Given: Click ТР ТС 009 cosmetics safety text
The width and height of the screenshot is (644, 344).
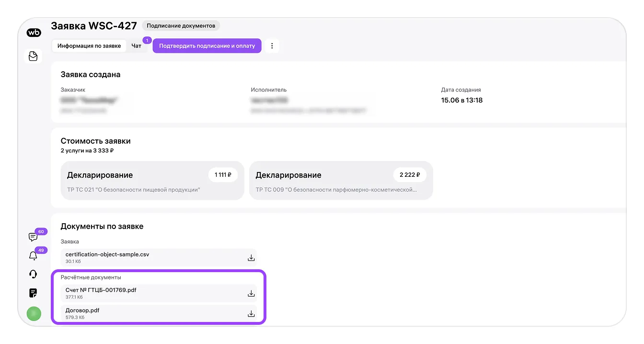Looking at the screenshot, I should [x=336, y=190].
